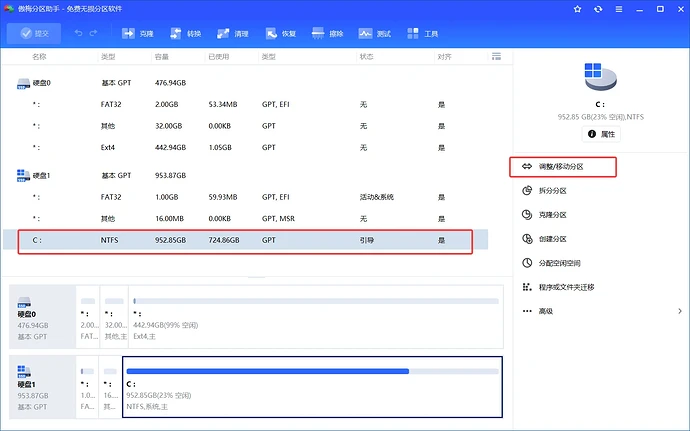Viewport: 690px width, 431px height.
Task: Open the 恢复 (Recover) toolbar item
Action: tap(281, 33)
